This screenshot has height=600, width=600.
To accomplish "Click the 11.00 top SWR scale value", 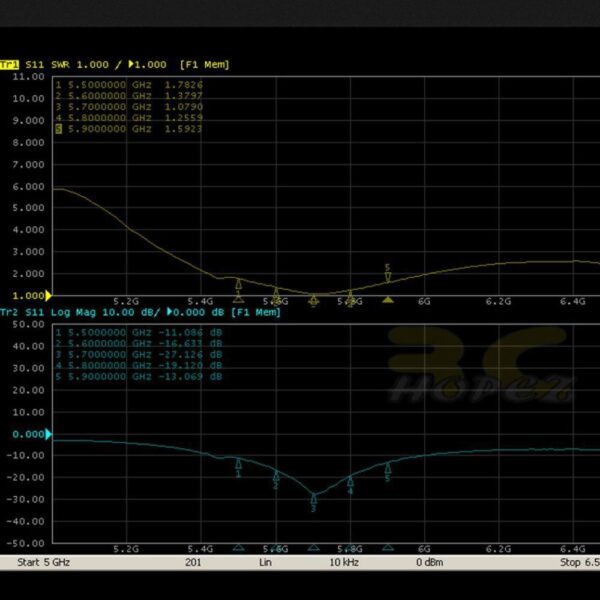I will 28,77.
